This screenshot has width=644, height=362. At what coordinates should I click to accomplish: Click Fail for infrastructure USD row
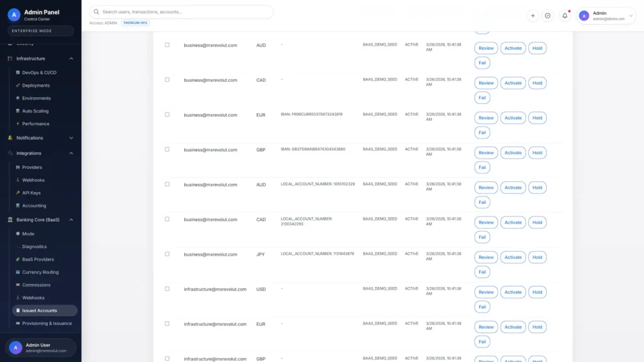click(x=482, y=307)
